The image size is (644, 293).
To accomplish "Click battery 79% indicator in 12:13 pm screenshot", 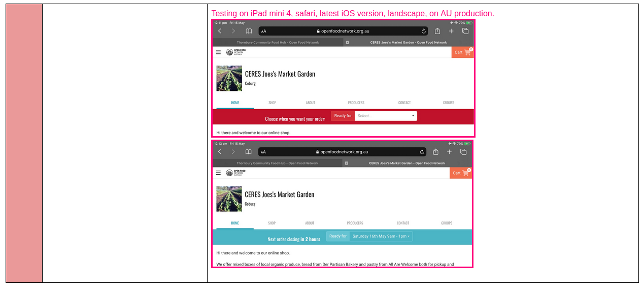I will point(463,144).
